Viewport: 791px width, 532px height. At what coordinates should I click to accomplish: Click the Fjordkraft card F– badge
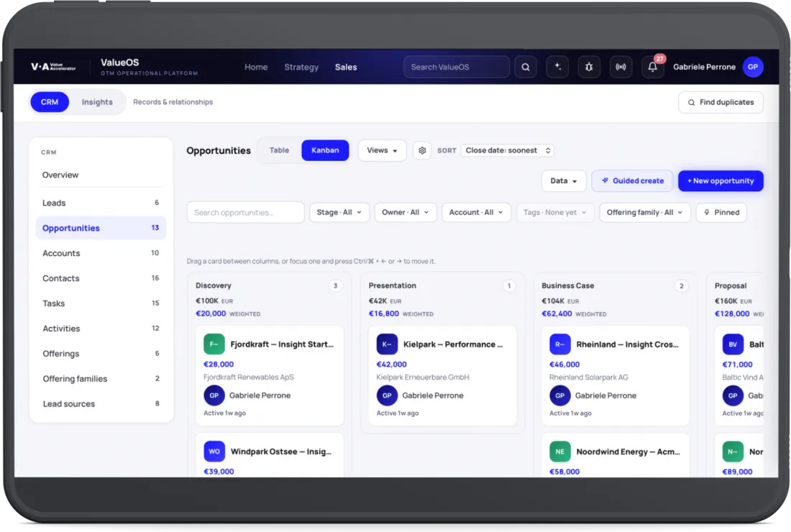coord(214,344)
